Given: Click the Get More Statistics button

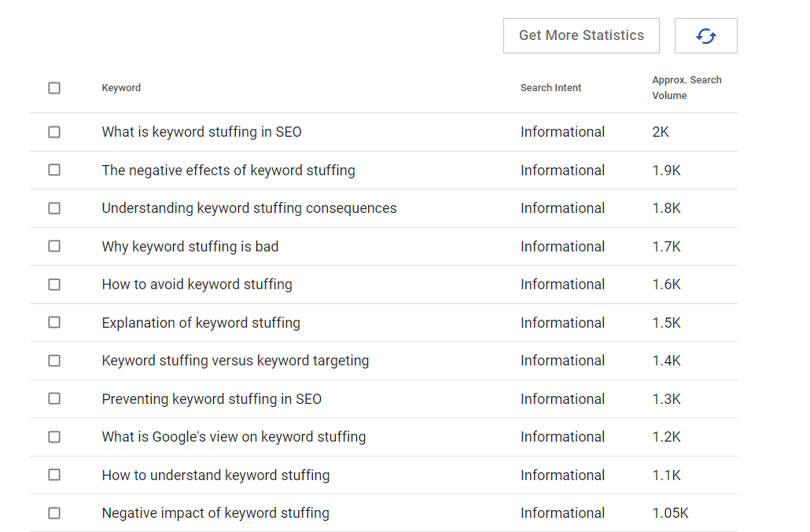Looking at the screenshot, I should pyautogui.click(x=581, y=35).
